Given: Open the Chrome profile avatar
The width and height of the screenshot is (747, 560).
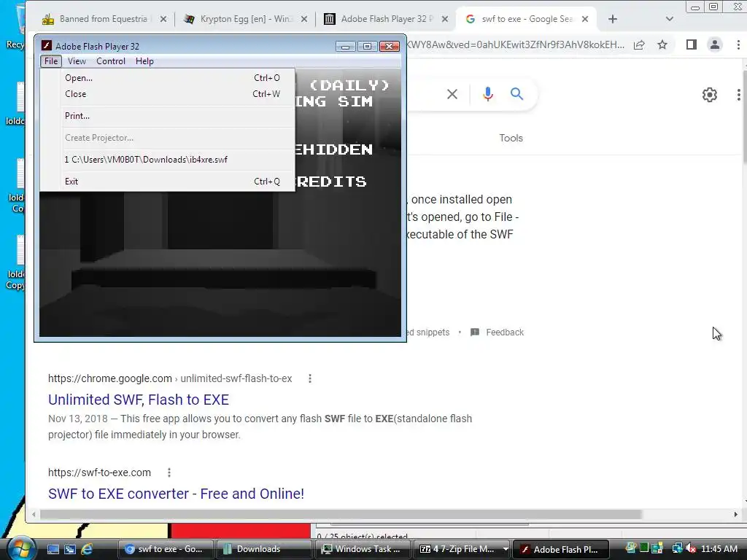Looking at the screenshot, I should point(715,44).
